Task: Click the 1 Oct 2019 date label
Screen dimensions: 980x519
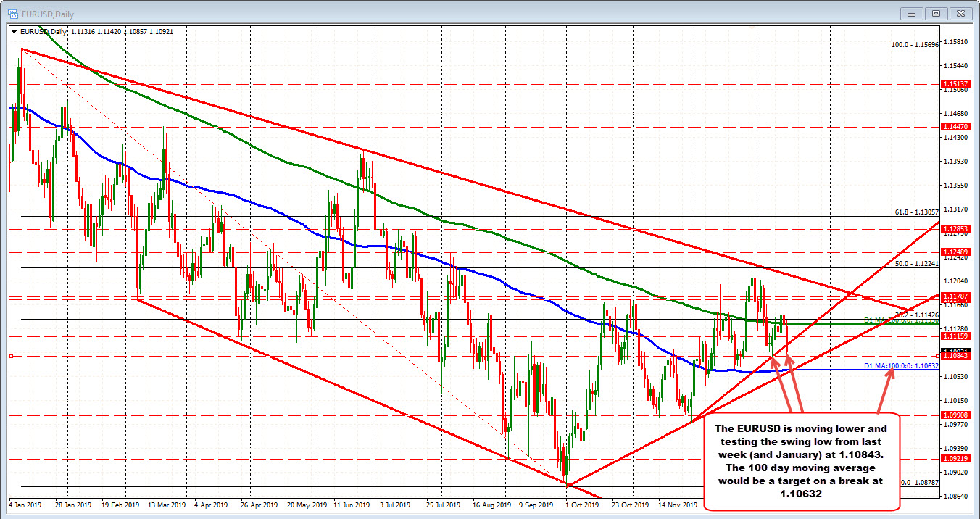Action: pyautogui.click(x=584, y=504)
